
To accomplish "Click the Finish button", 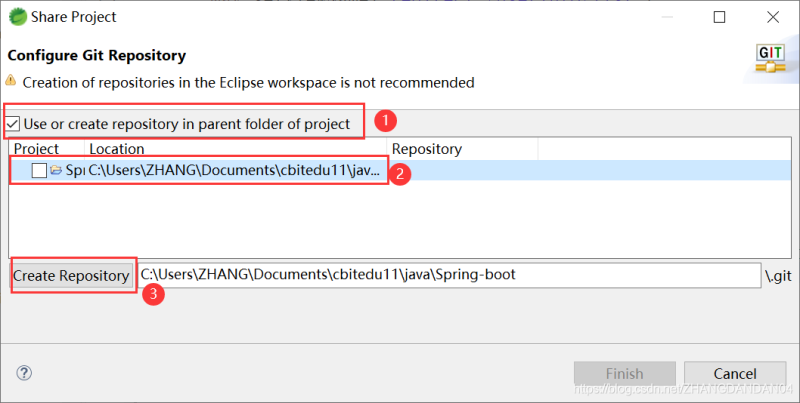I will point(624,374).
